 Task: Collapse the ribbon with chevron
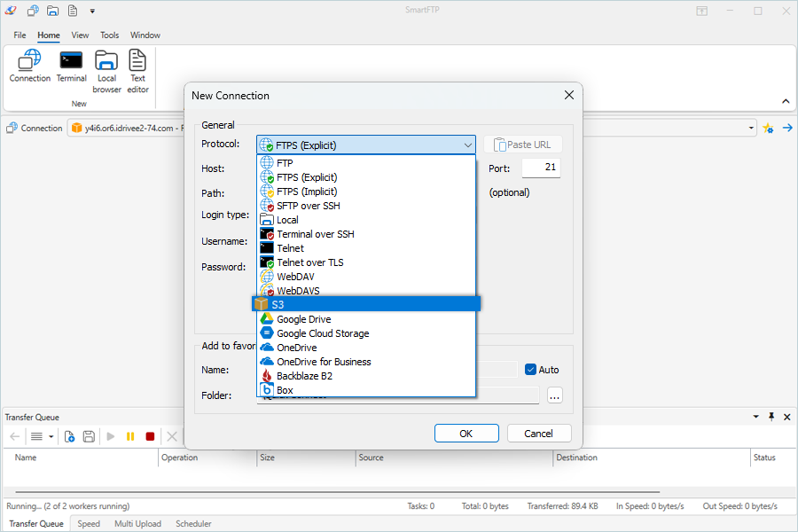coord(786,102)
